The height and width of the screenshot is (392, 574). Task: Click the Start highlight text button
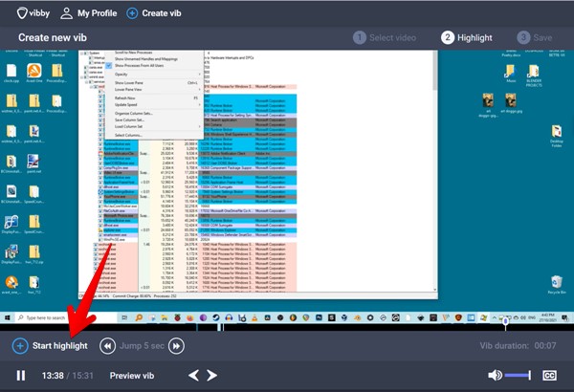pyautogui.click(x=60, y=346)
